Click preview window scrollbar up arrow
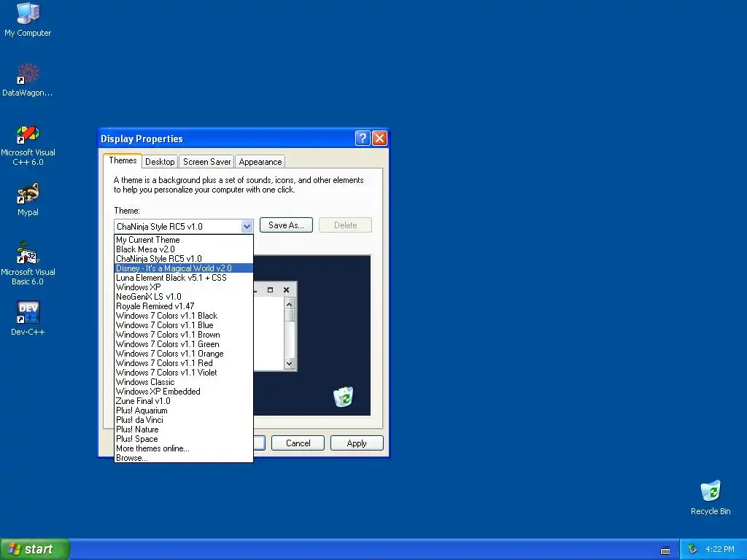Viewport: 747px width, 560px height. (x=289, y=304)
